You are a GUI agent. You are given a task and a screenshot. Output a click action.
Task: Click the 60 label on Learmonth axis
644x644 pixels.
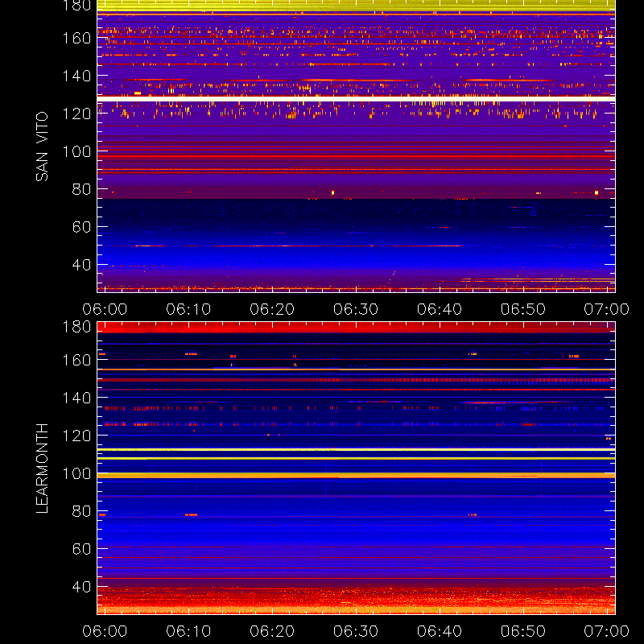(x=81, y=549)
